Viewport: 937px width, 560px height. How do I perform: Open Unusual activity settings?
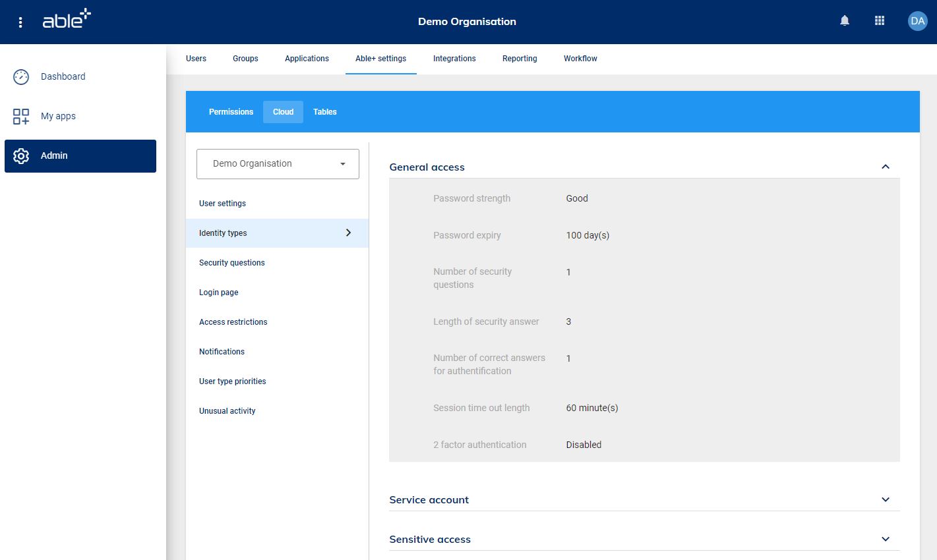pos(277,411)
